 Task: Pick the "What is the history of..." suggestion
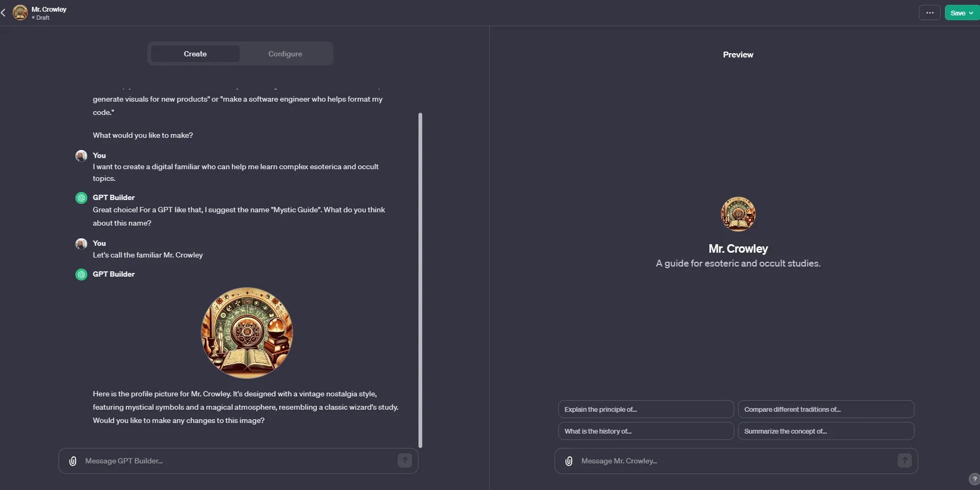[646, 431]
